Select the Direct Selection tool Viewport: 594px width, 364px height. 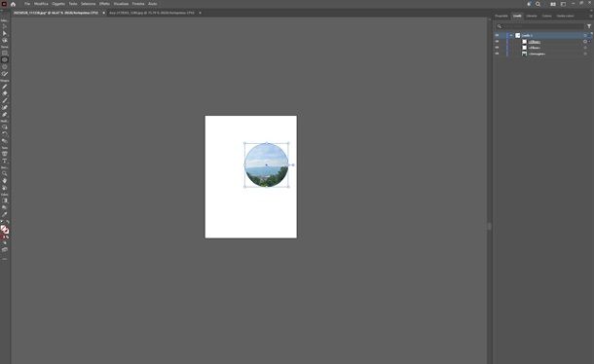coord(5,34)
